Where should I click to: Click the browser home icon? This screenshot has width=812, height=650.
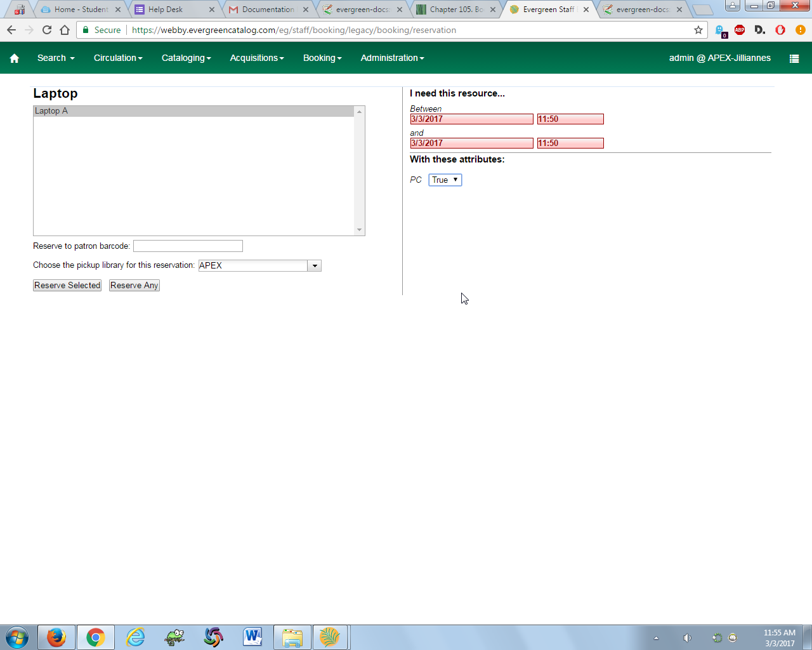[65, 30]
